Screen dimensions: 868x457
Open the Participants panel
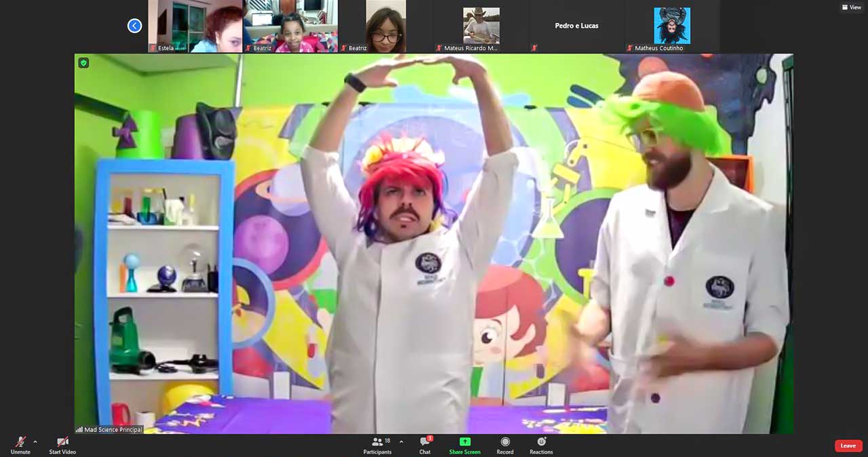[377, 442]
